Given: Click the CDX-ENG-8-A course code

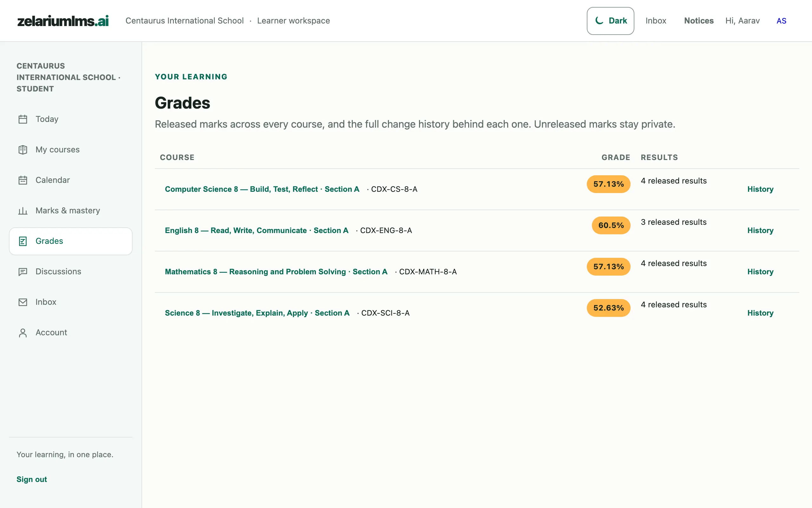Looking at the screenshot, I should pos(386,231).
